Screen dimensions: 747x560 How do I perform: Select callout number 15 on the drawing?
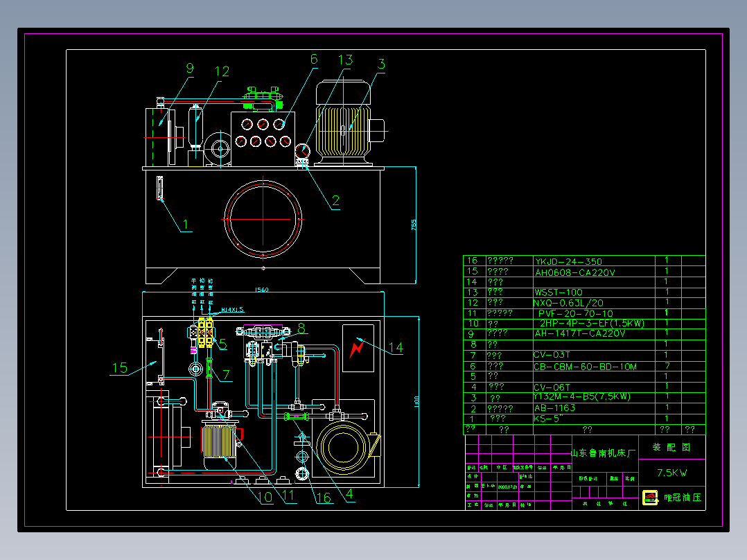point(120,368)
